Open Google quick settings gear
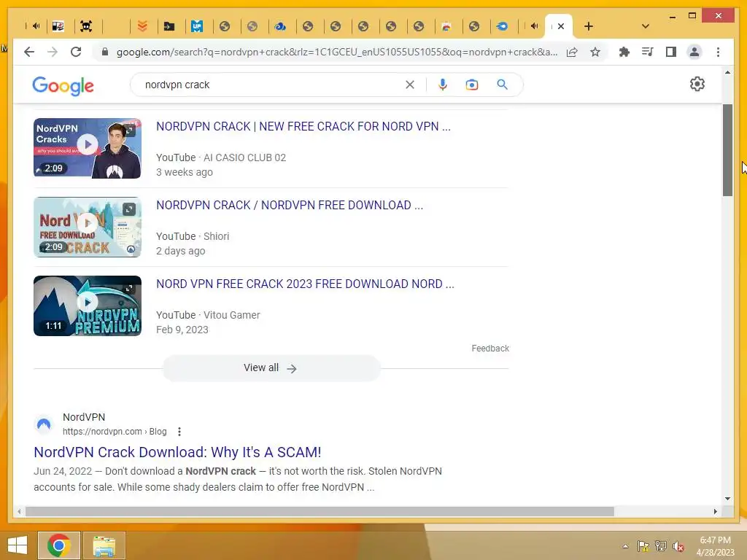The width and height of the screenshot is (747, 560). (697, 84)
